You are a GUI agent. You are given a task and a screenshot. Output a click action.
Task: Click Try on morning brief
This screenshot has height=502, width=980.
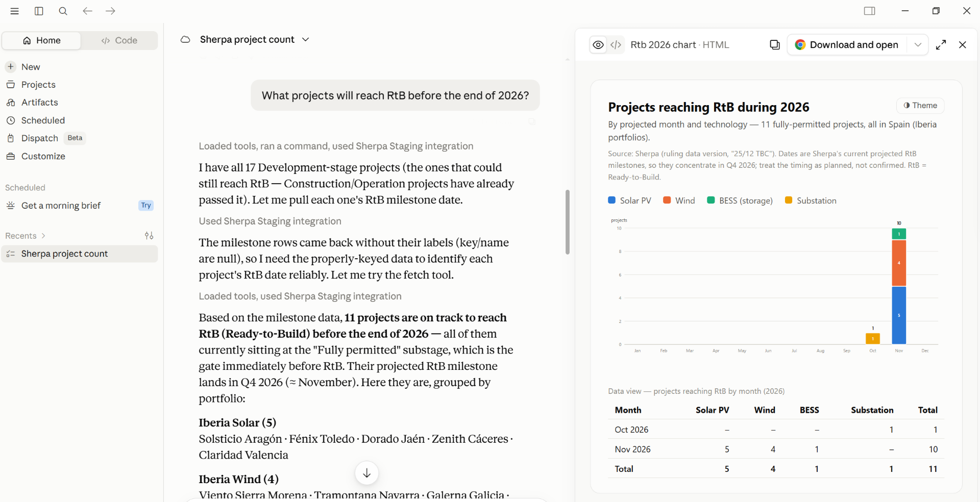(x=146, y=206)
